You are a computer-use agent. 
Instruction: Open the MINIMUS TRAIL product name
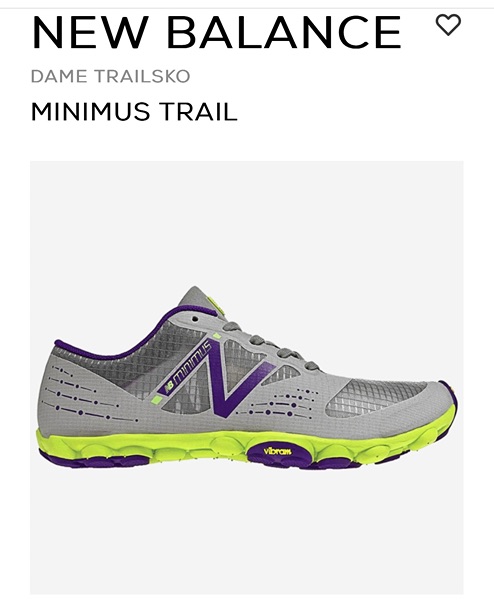(134, 112)
